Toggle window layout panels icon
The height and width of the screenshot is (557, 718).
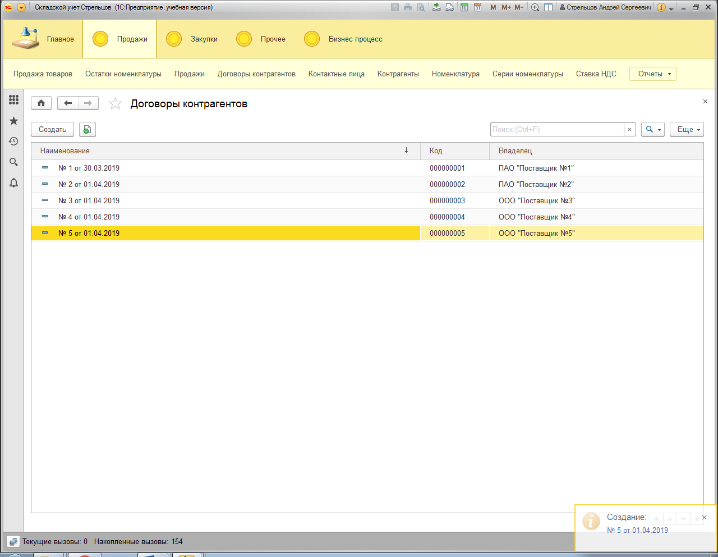[x=548, y=7]
